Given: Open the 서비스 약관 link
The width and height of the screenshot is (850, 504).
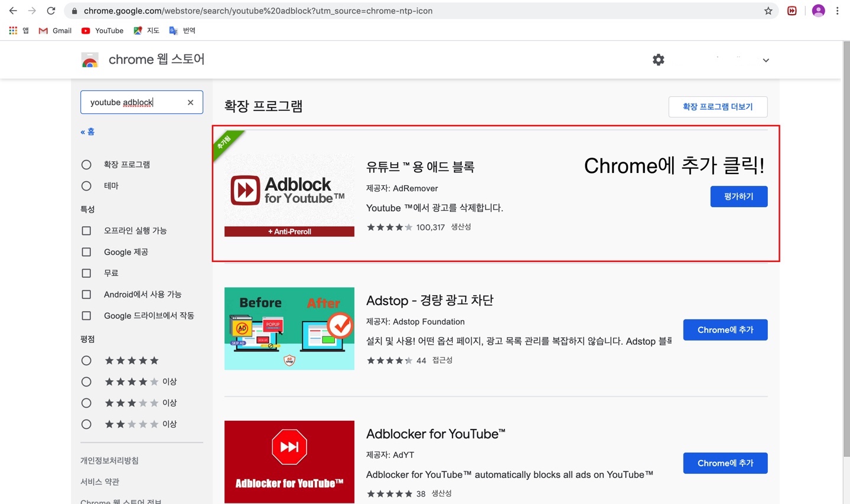Looking at the screenshot, I should point(100,482).
